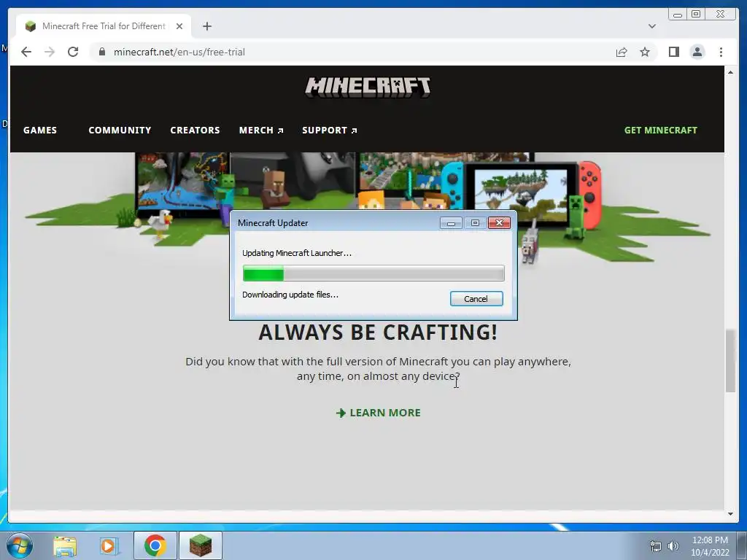Click the updater download progress bar
747x560 pixels.
tap(373, 273)
